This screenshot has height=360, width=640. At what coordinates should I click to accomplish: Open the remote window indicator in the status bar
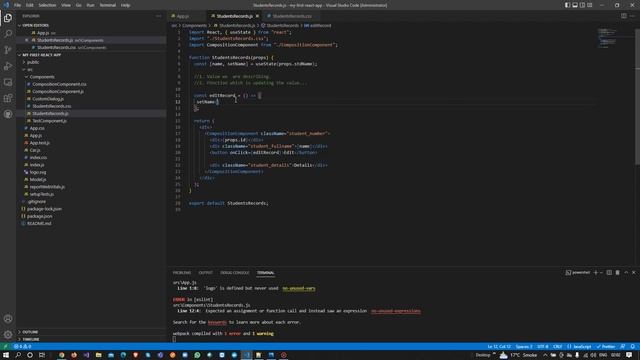point(5,346)
